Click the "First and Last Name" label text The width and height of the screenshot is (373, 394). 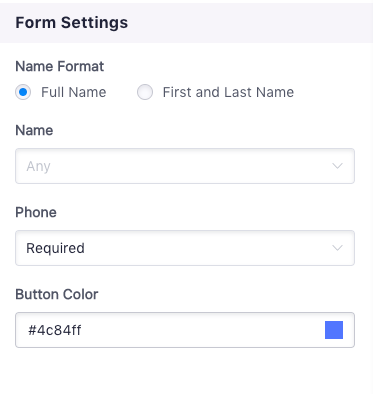pyautogui.click(x=228, y=92)
